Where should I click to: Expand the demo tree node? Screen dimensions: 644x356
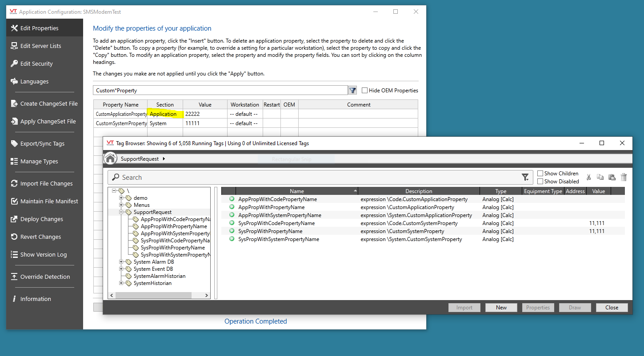click(121, 198)
